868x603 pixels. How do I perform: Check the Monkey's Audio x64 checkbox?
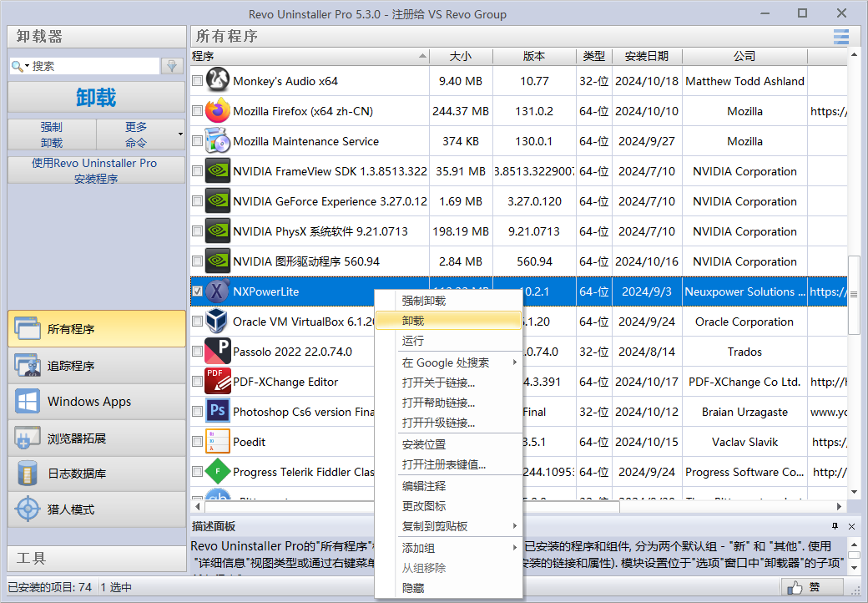click(197, 81)
